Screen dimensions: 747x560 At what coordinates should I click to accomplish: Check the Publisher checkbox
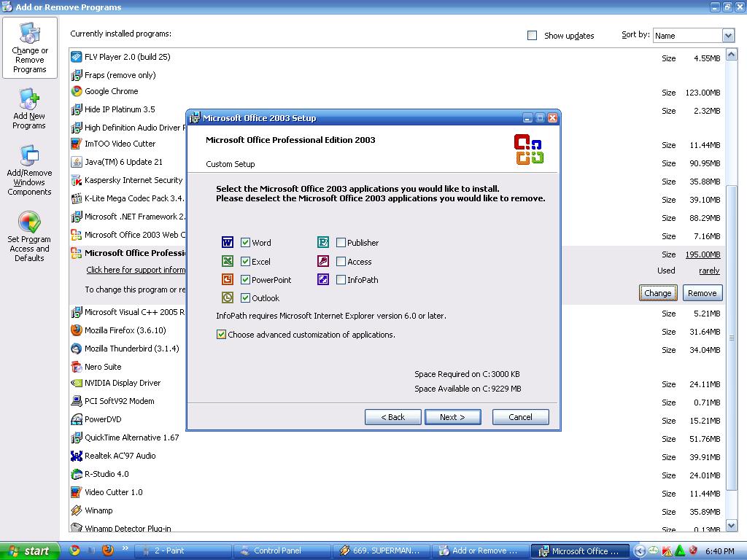(341, 242)
